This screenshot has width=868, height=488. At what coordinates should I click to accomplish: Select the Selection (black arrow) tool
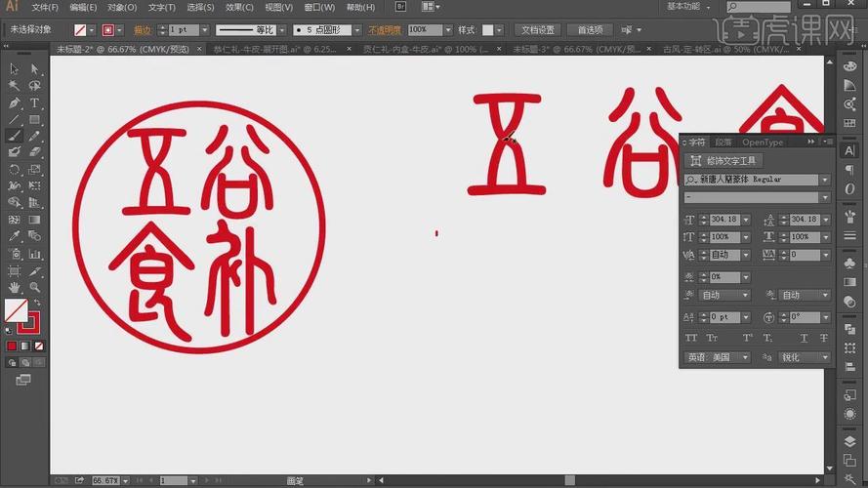tap(15, 68)
